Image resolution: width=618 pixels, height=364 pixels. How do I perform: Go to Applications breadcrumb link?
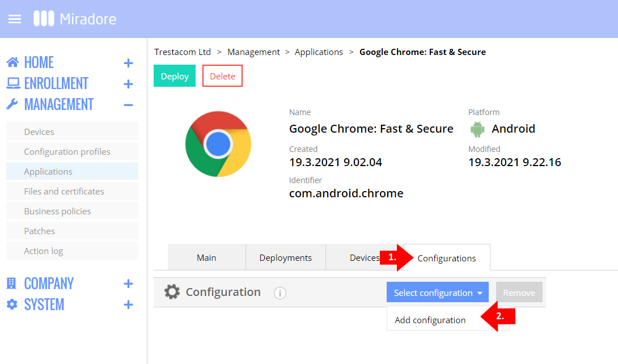pos(319,52)
